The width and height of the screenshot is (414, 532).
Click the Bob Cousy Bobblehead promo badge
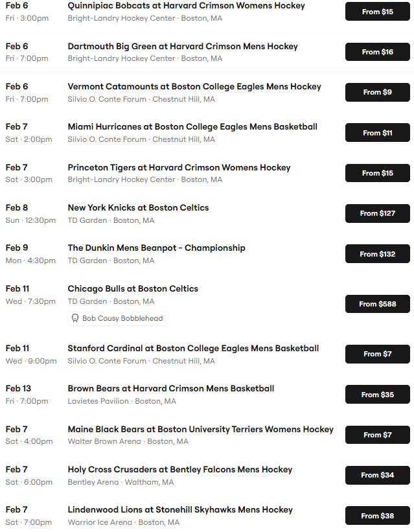(x=117, y=318)
